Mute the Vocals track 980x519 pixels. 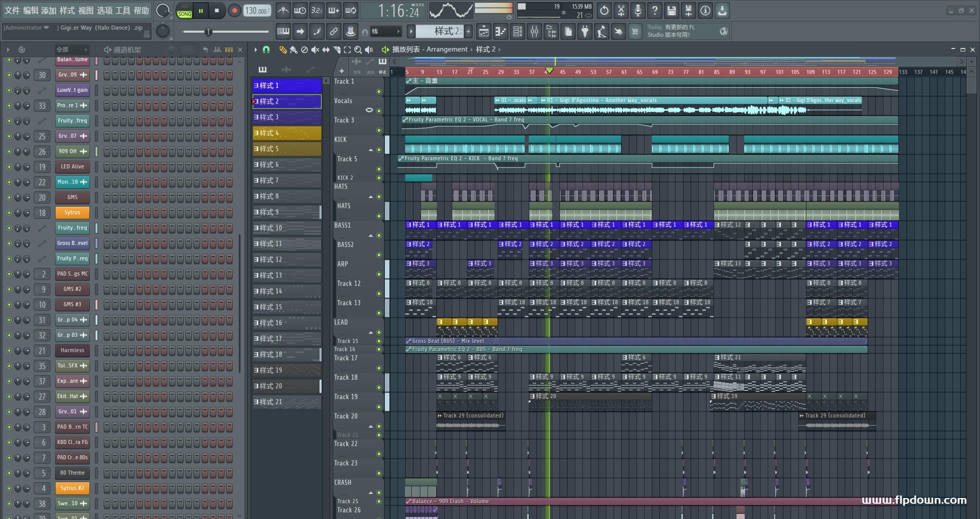[x=379, y=111]
